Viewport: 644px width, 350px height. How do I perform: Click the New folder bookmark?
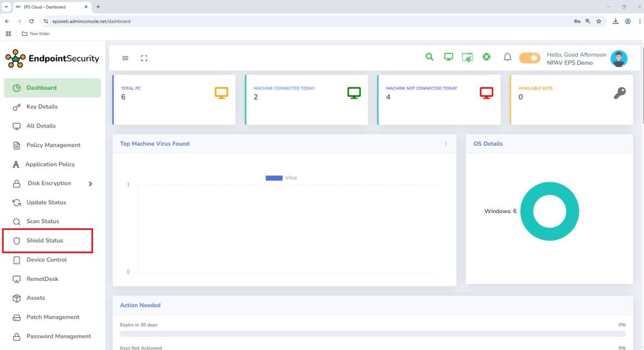point(36,33)
